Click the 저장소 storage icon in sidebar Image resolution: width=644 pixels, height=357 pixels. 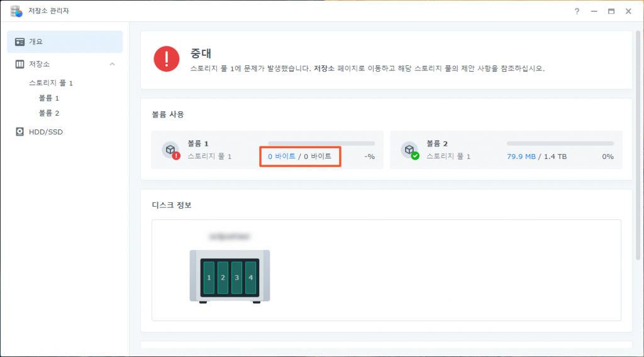(19, 64)
